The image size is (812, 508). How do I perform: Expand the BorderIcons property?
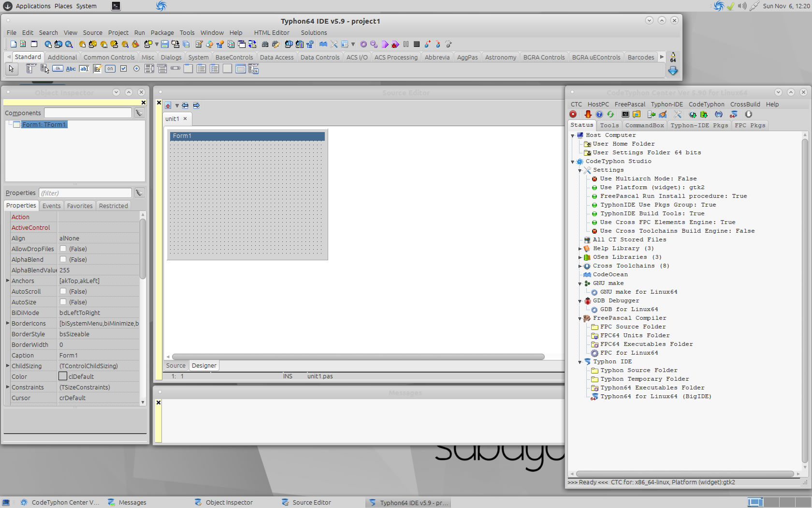pyautogui.click(x=8, y=323)
